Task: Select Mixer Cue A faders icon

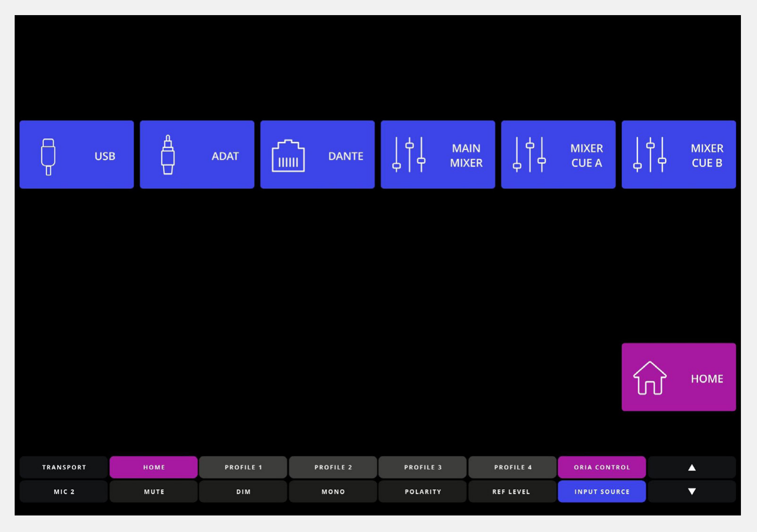Action: click(530, 154)
